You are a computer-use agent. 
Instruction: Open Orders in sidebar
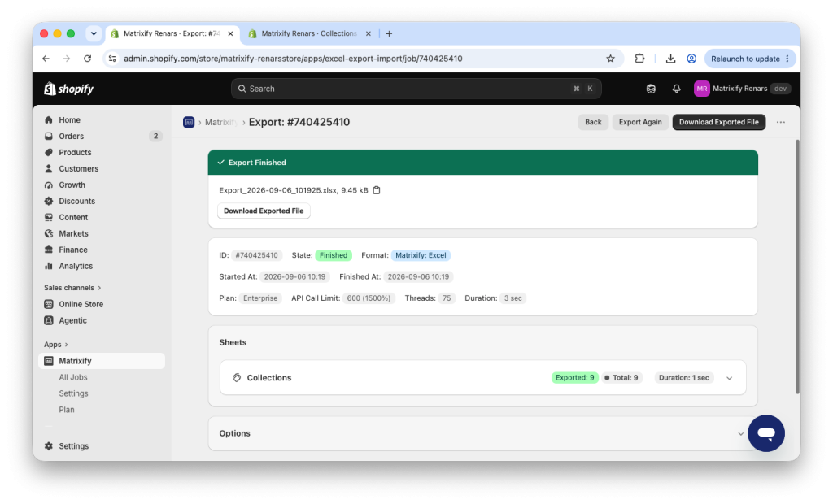tap(72, 136)
